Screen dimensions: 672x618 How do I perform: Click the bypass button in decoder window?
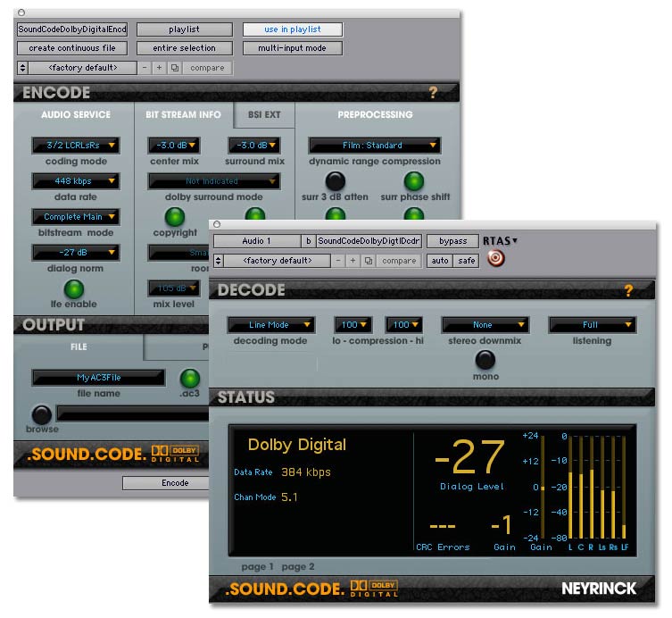click(452, 241)
